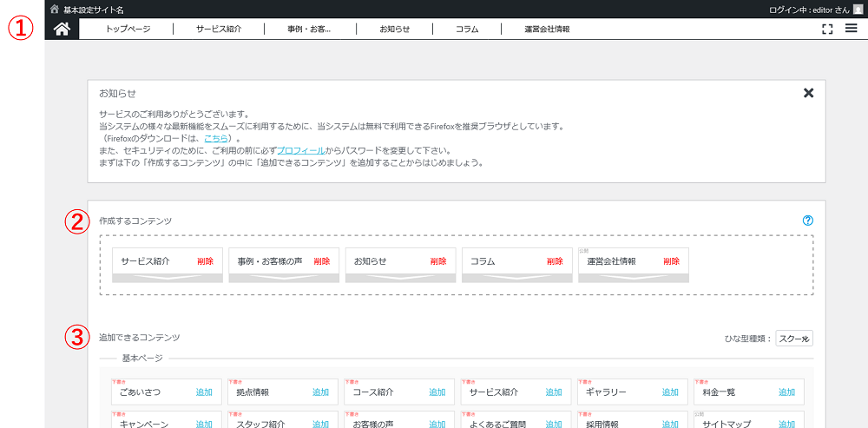This screenshot has height=428, width=868.
Task: Delete 事例・お客様の声 content via 削除
Action: click(x=321, y=261)
